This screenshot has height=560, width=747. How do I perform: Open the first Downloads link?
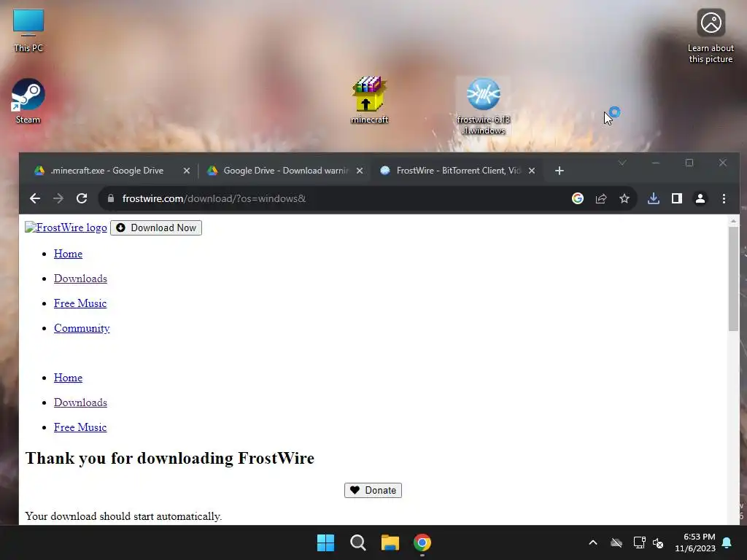[x=80, y=279]
